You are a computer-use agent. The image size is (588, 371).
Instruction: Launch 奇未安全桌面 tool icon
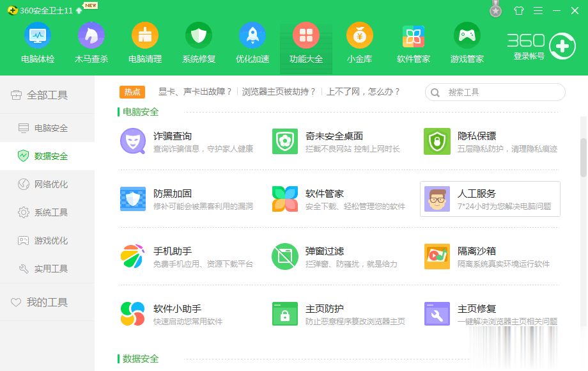(x=285, y=141)
